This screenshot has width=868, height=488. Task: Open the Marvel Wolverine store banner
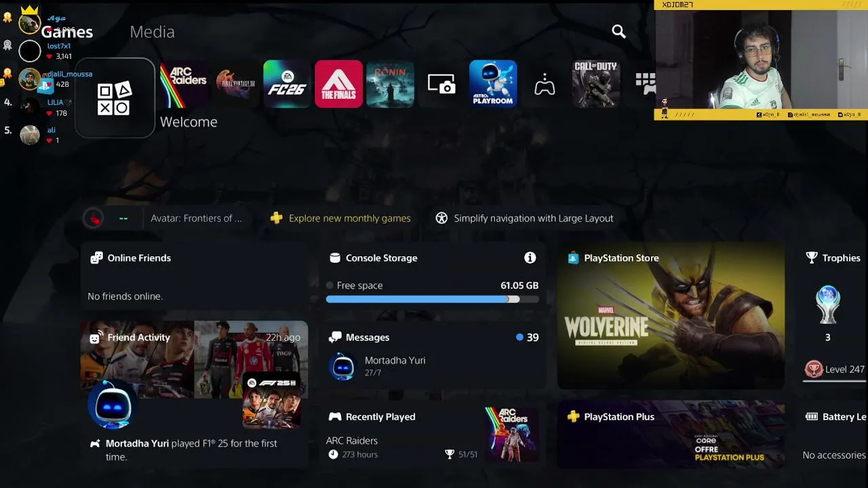point(671,316)
